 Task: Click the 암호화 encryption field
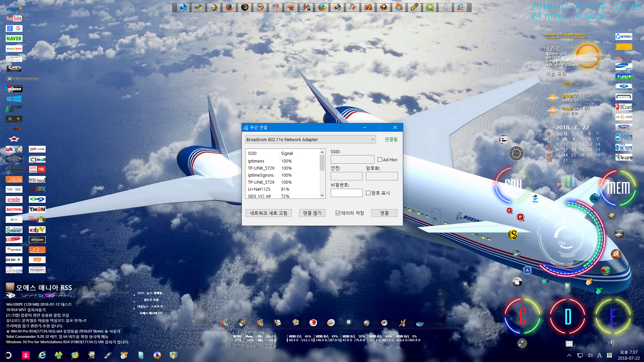click(x=382, y=176)
